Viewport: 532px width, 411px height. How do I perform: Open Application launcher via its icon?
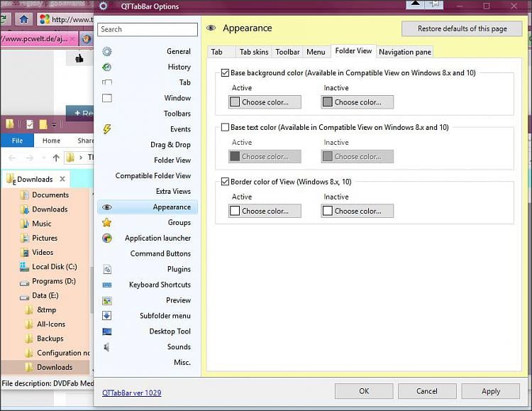pos(107,239)
